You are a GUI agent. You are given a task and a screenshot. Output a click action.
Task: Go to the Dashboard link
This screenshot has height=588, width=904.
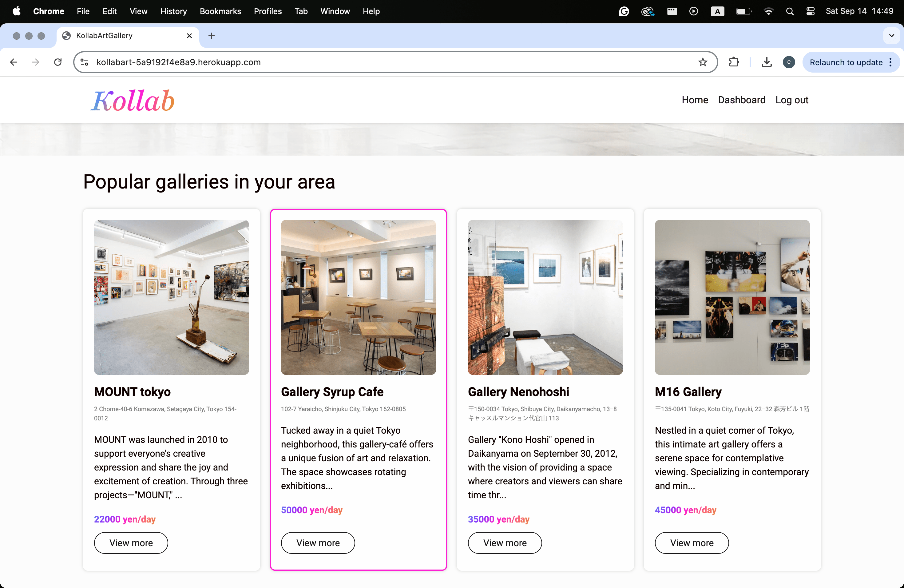741,100
